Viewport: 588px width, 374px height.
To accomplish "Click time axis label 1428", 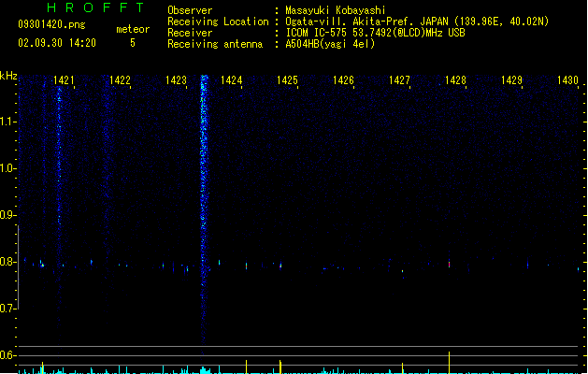I will coord(455,80).
